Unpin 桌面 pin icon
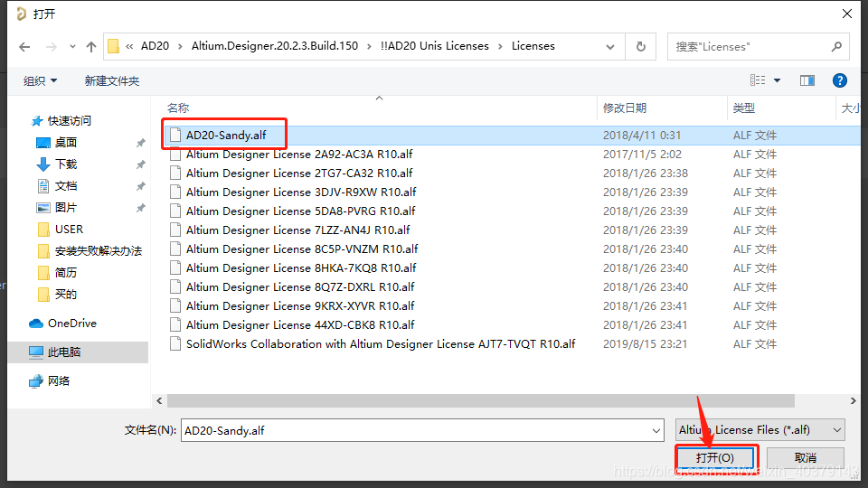 coord(141,143)
